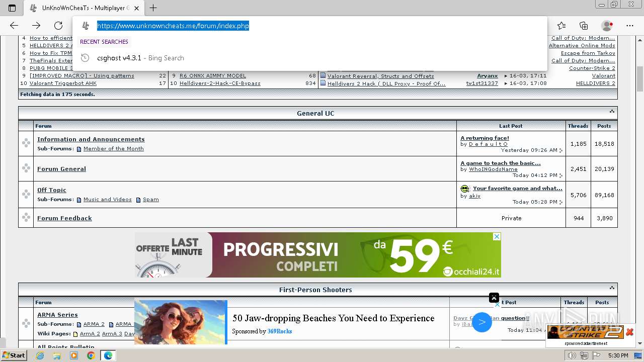Click status icon beside Forum General
Image resolution: width=644 pixels, height=362 pixels.
tap(26, 168)
